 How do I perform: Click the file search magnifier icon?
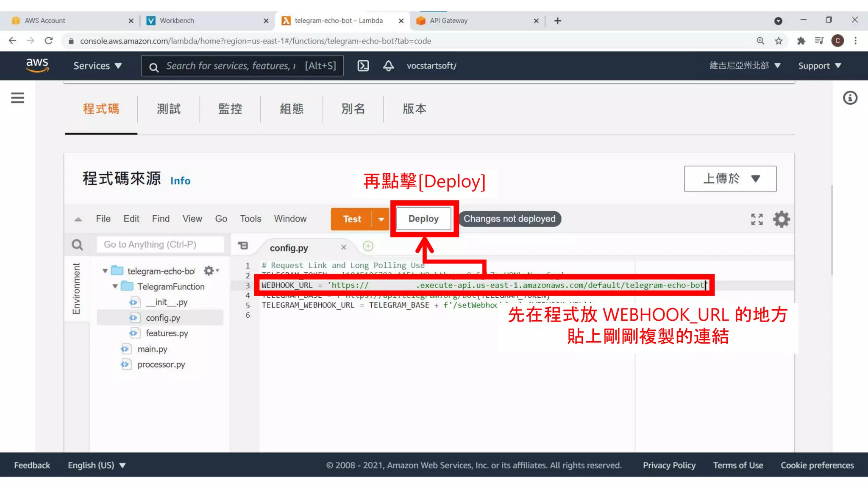click(77, 245)
